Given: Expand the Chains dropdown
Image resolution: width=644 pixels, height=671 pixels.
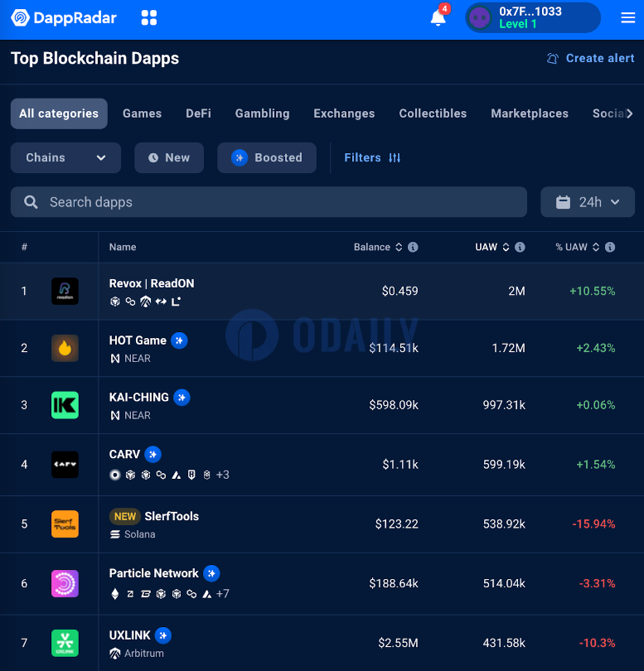Looking at the screenshot, I should 65,158.
